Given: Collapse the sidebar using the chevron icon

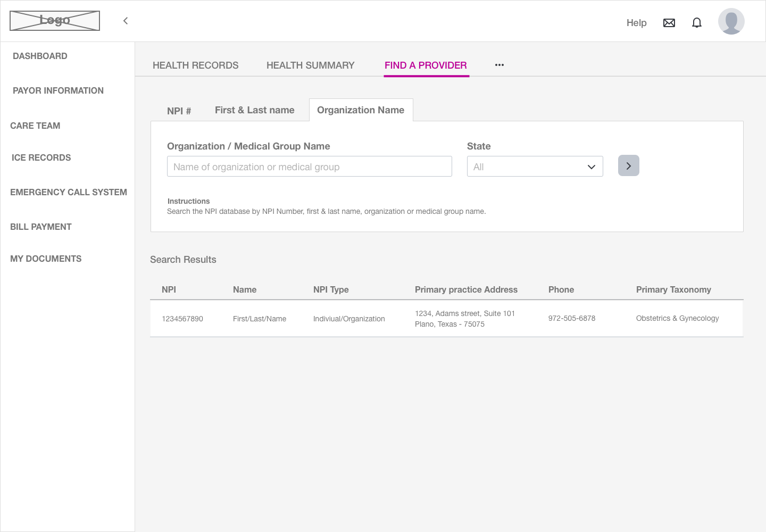Looking at the screenshot, I should click(x=125, y=21).
